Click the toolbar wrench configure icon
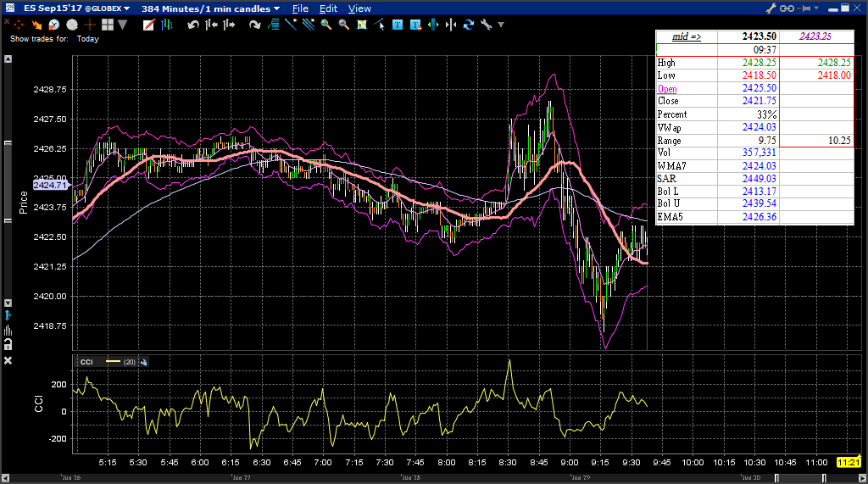 [487, 25]
